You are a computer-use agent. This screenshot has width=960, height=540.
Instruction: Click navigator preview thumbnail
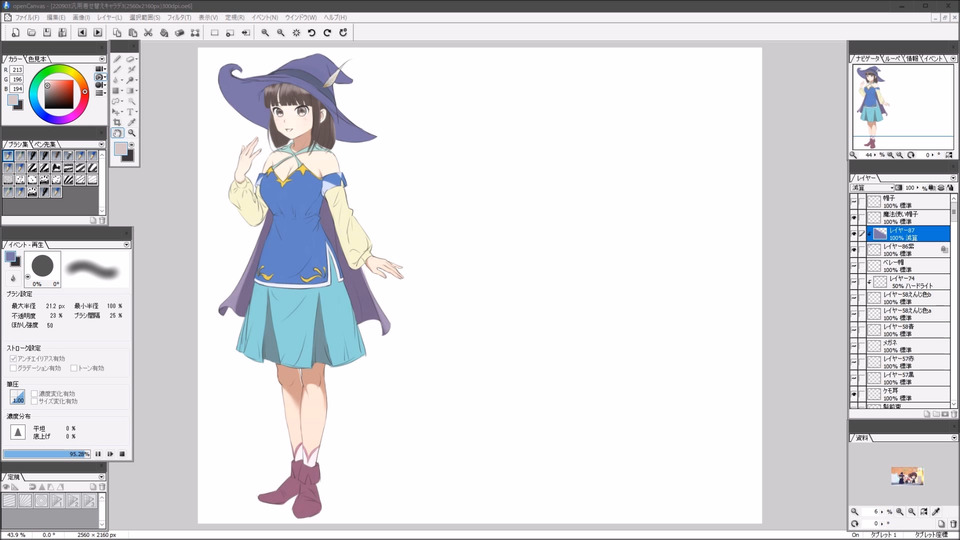[902, 107]
